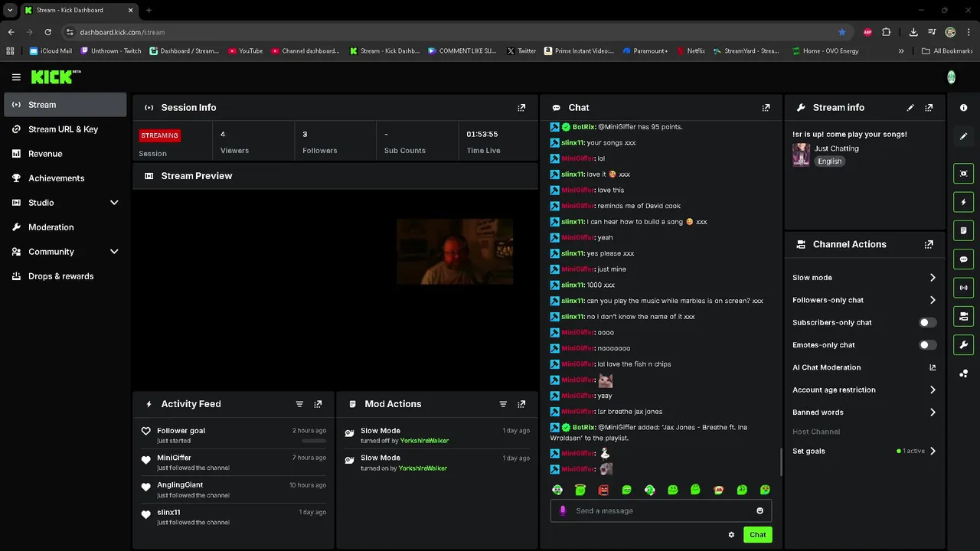The width and height of the screenshot is (980, 551).
Task: Open AI Chat Moderation external link
Action: click(932, 367)
